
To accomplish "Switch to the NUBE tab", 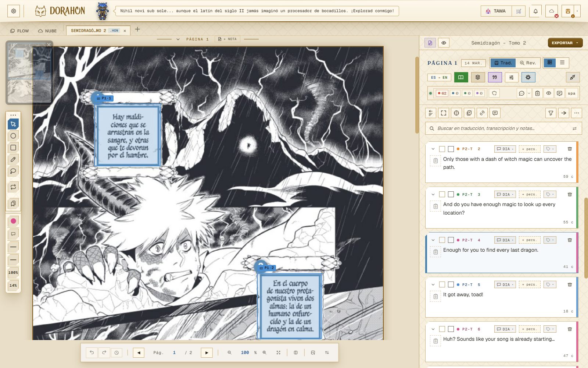I will pos(47,31).
